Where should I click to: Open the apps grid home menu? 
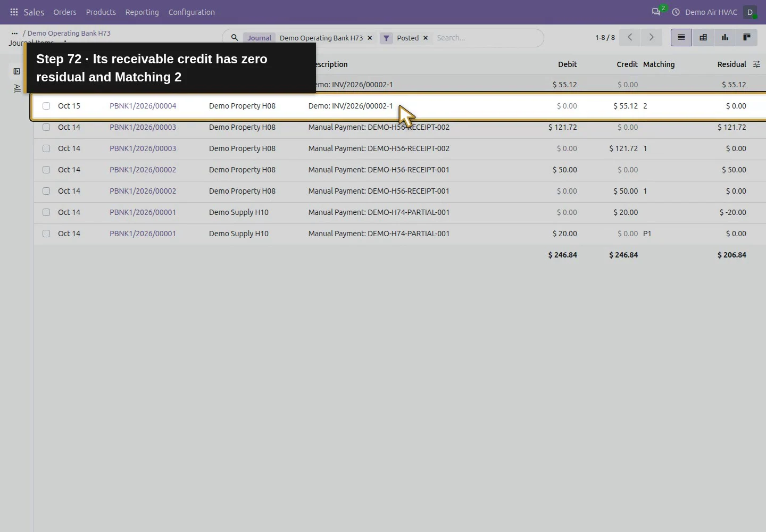pos(14,12)
